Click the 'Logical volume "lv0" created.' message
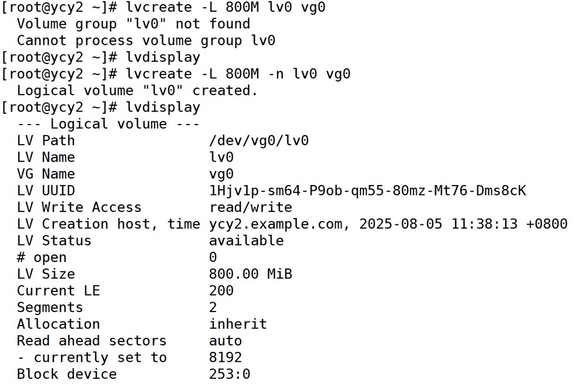Image resolution: width=588 pixels, height=386 pixels. [x=137, y=90]
